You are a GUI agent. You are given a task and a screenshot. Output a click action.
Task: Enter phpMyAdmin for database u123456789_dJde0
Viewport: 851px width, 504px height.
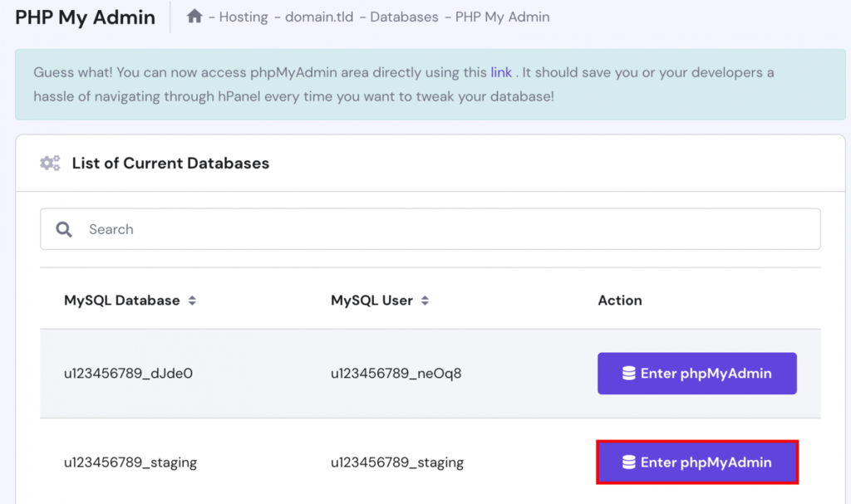(x=697, y=374)
